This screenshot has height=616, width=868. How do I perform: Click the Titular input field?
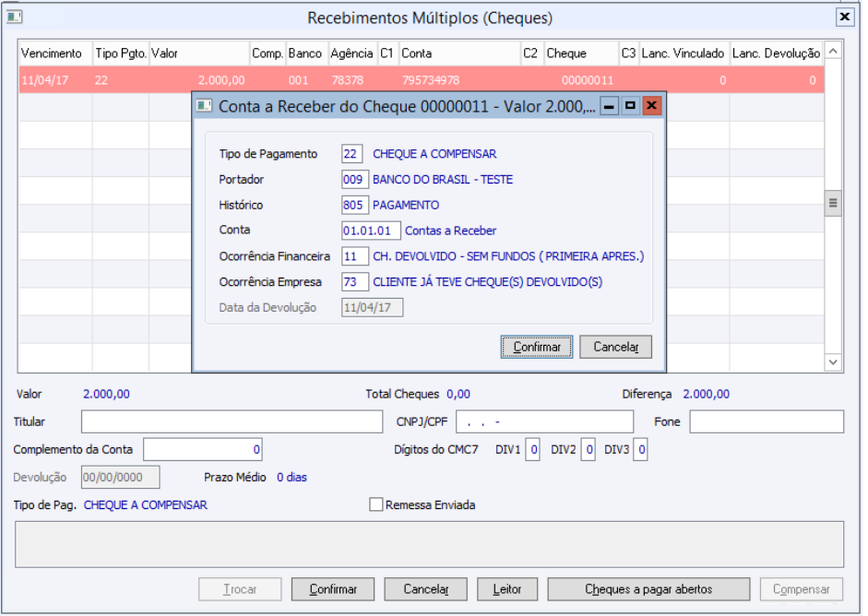tap(232, 421)
